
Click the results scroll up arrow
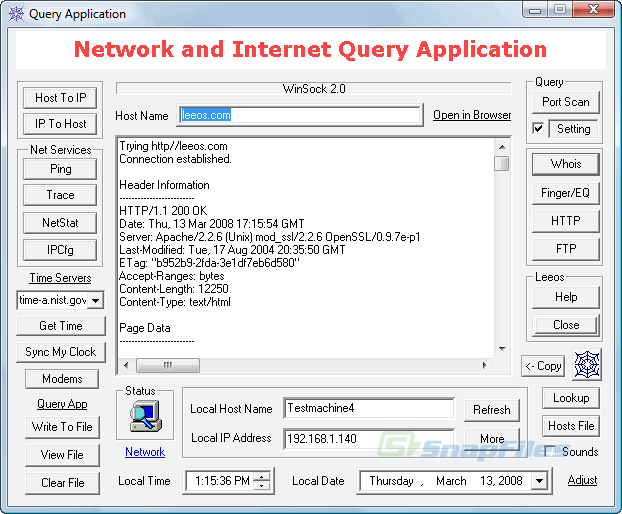pyautogui.click(x=502, y=147)
